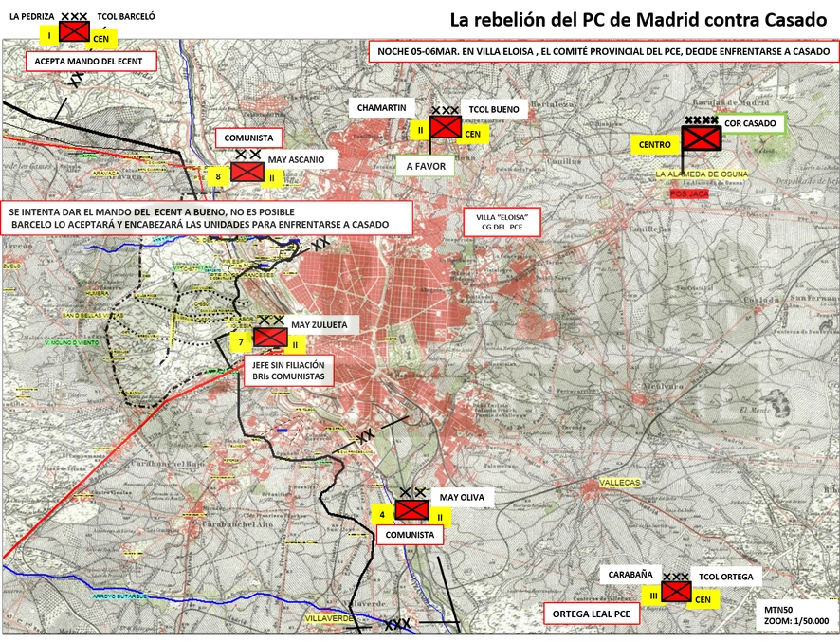Image resolution: width=840 pixels, height=642 pixels.
Task: Click the 'JEFE SIN FILIACIÓN BRIs COMUNISTAS' box
Action: coord(288,370)
